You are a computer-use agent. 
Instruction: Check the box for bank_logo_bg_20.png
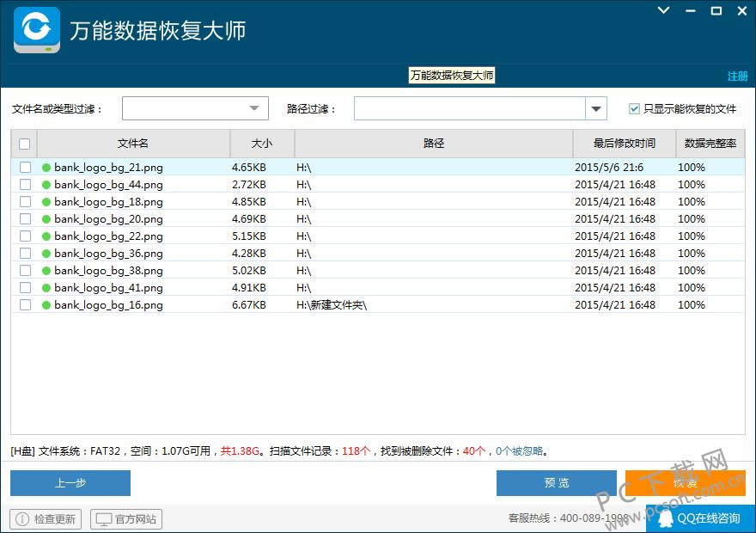coord(25,219)
